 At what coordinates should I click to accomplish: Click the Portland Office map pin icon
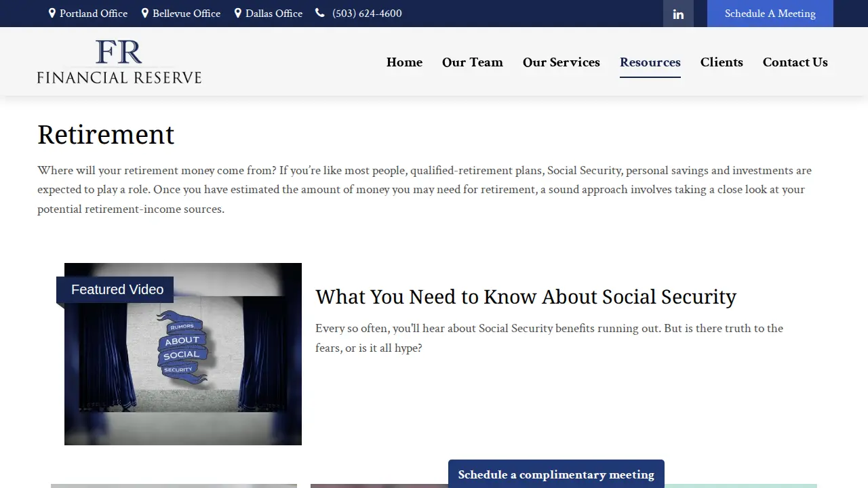52,14
